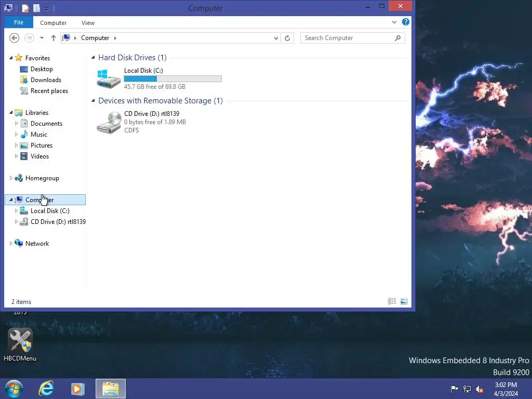The image size is (532, 399).
Task: Select Local Disk (C:) in navigation tree
Action: click(50, 211)
